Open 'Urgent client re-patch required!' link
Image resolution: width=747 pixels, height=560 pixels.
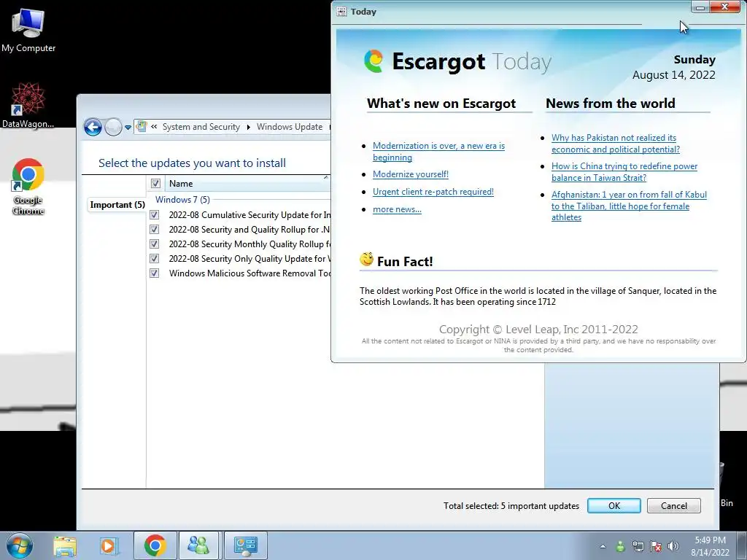coord(433,192)
